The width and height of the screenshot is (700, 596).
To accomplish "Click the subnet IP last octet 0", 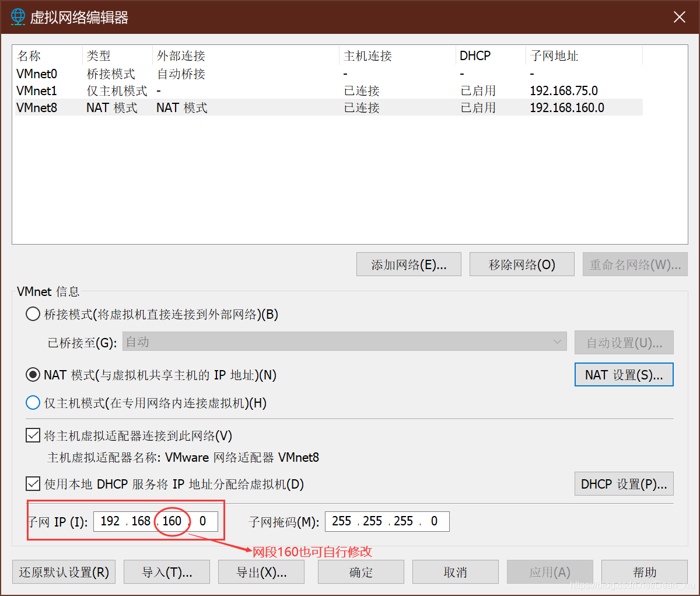I will pos(202,521).
